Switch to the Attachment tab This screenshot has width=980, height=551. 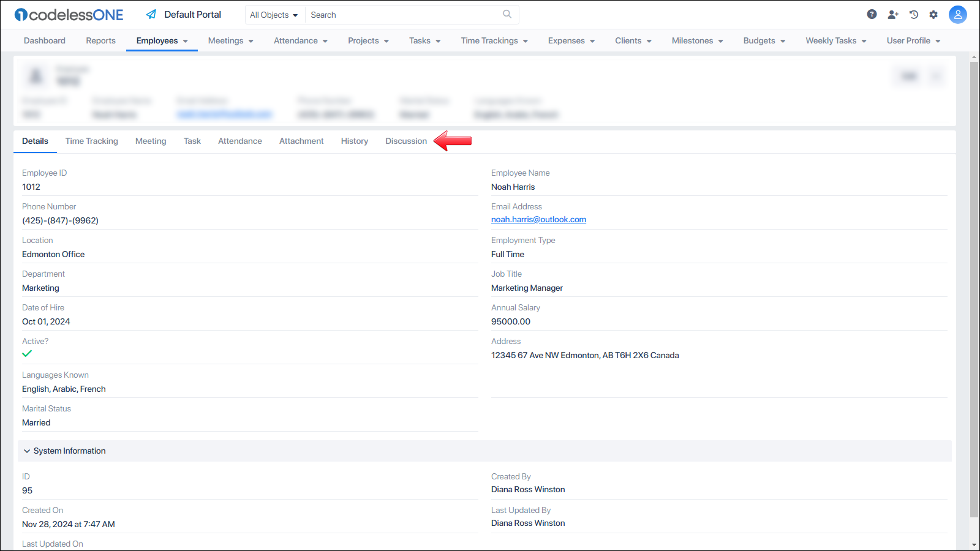pyautogui.click(x=301, y=141)
